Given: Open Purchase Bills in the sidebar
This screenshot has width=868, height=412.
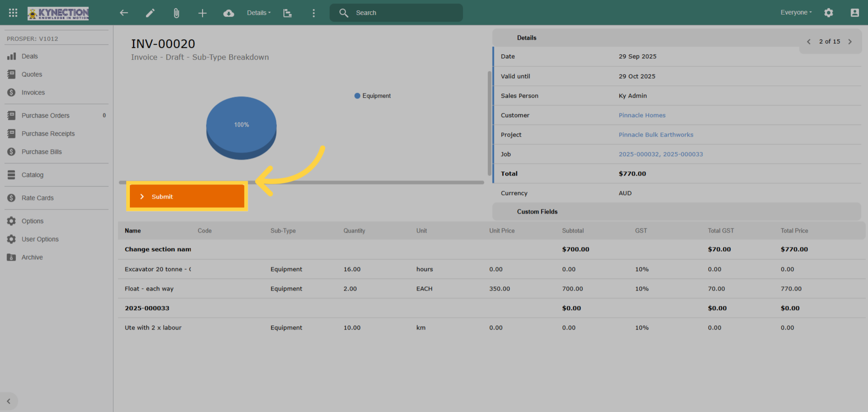Looking at the screenshot, I should [56, 152].
